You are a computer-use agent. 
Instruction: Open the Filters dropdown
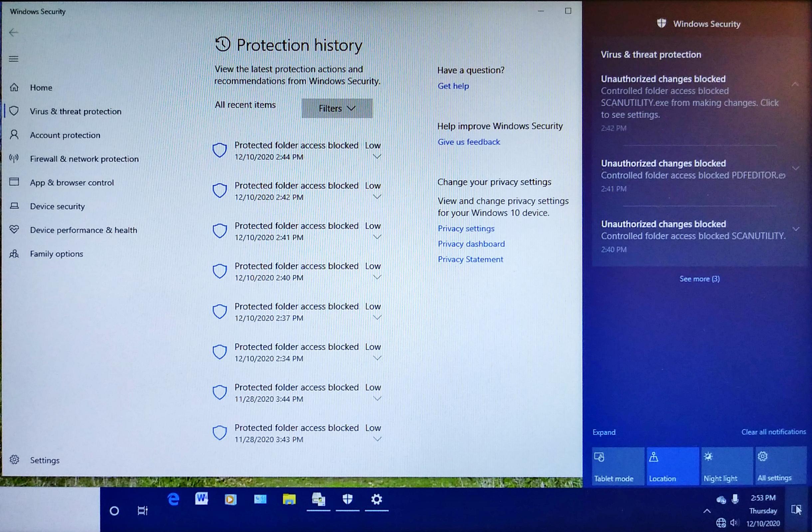(x=337, y=108)
